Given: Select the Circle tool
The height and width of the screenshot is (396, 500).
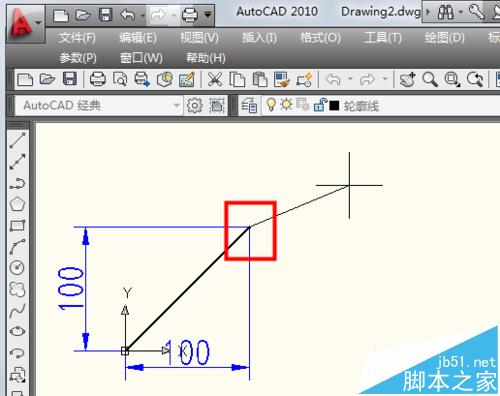Looking at the screenshot, I should pos(17,268).
